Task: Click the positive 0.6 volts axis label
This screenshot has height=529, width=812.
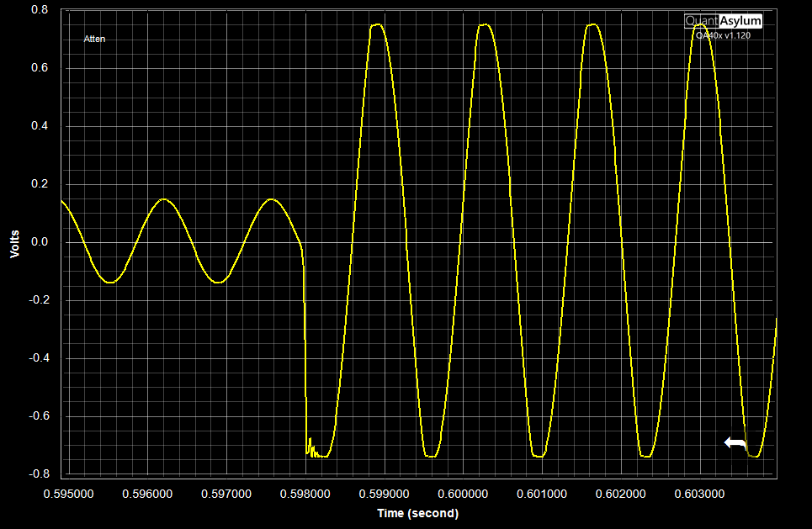Action: click(40, 68)
